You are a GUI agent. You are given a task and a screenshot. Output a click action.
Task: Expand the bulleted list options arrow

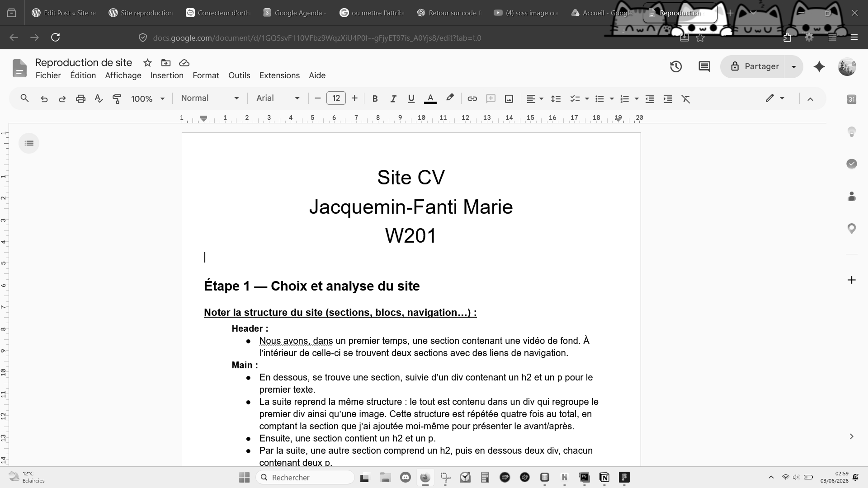tap(612, 99)
